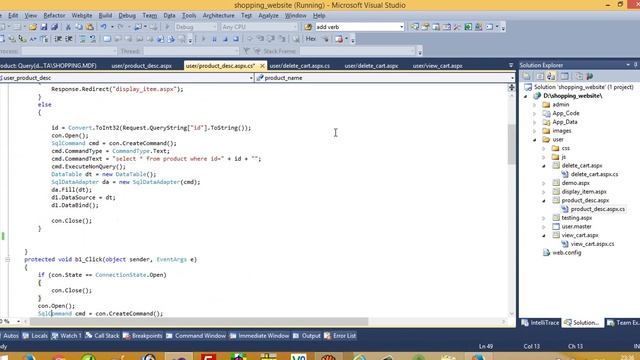Select display_item.aspx in Solution Explorer
Image resolution: width=640 pixels, height=360 pixels.
(584, 192)
